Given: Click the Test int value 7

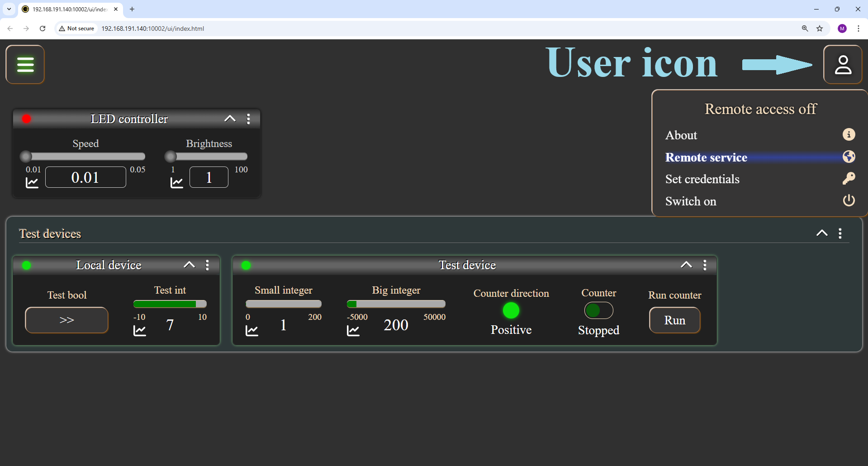Looking at the screenshot, I should click(x=170, y=325).
